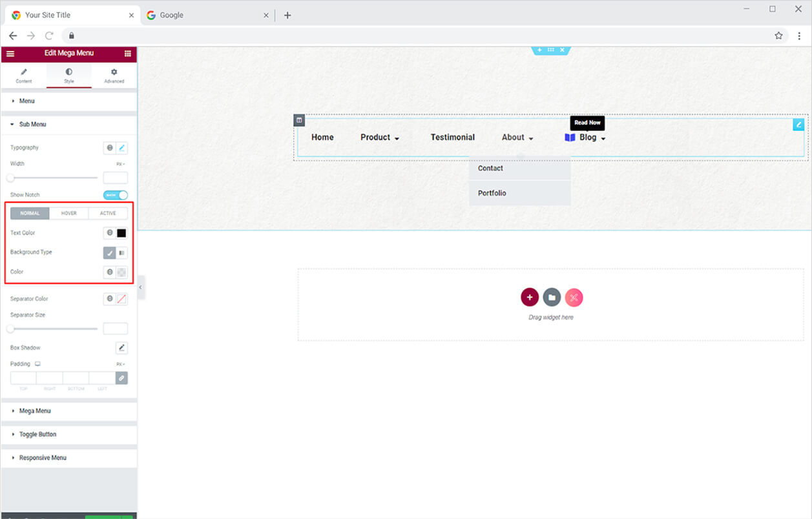Viewport: 812px width, 519px height.
Task: Open Box Shadow edit pencil icon
Action: [x=121, y=348]
